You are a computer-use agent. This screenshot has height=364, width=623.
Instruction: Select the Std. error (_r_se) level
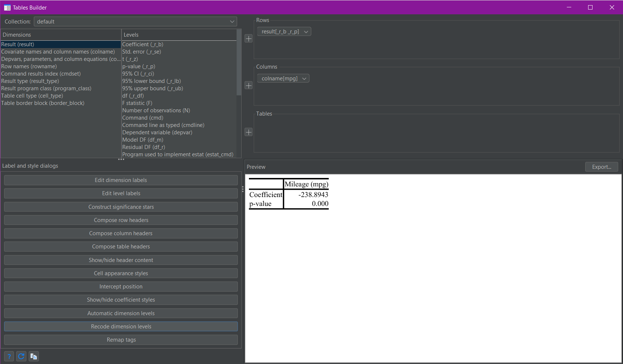coord(142,52)
